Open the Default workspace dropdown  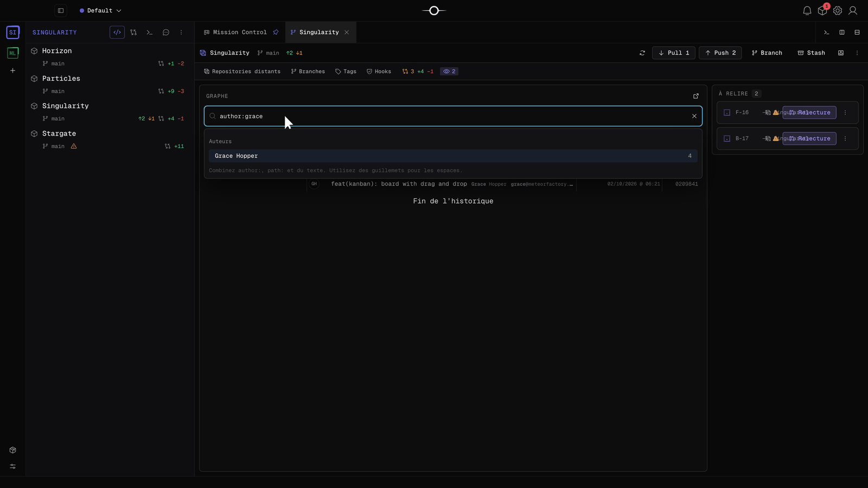(x=100, y=10)
